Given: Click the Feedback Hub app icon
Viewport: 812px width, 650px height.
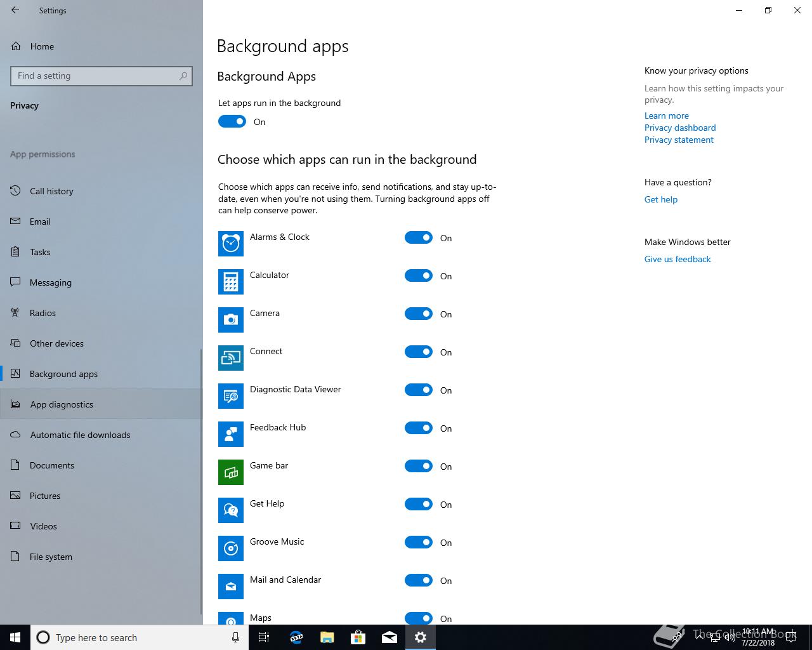Looking at the screenshot, I should pos(231,434).
